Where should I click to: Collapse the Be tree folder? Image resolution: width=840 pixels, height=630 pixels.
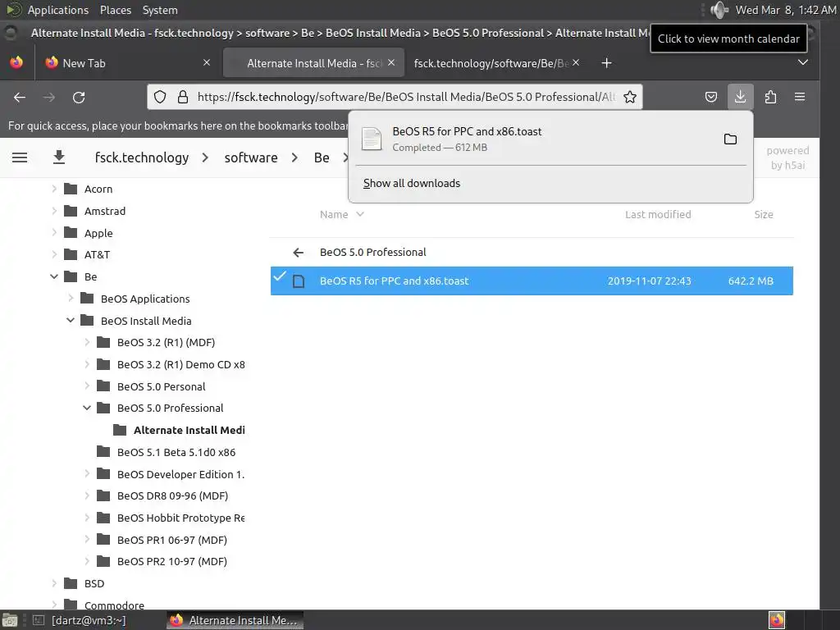pyautogui.click(x=54, y=276)
